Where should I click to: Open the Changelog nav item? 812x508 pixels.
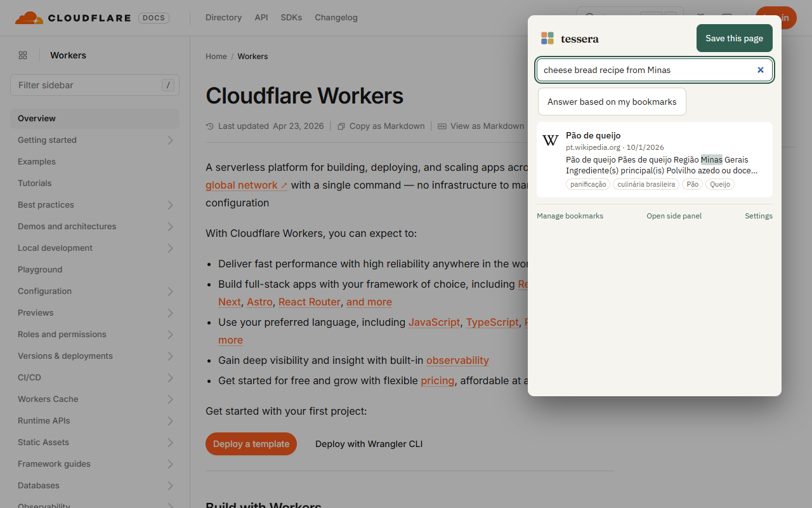336,18
